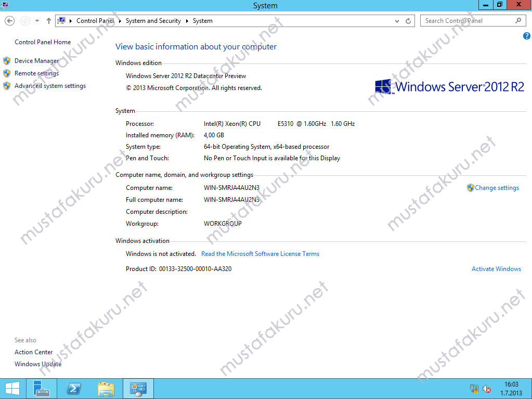Image resolution: width=532 pixels, height=399 pixels.
Task: Open Control Panel Home
Action: 43,42
